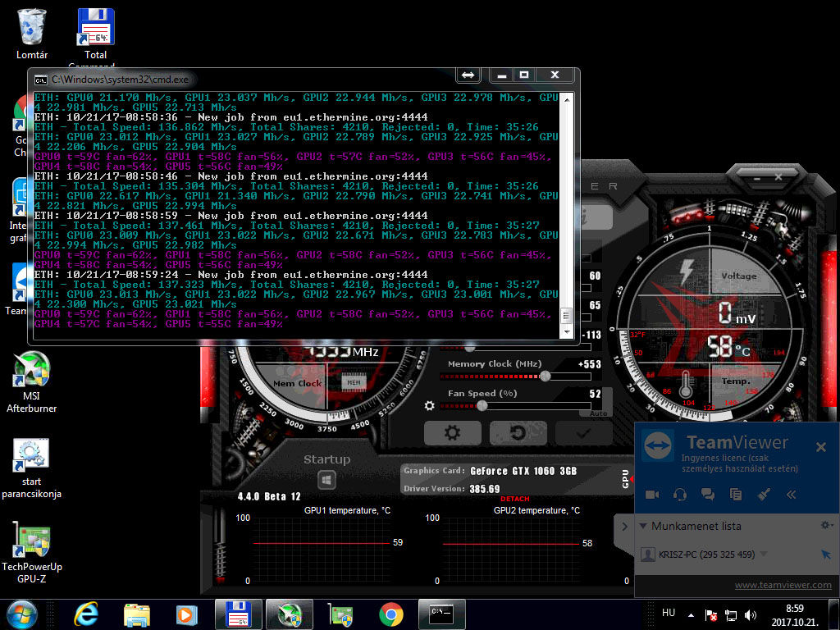The height and width of the screenshot is (630, 840).
Task: Open Google Chrome from the taskbar
Action: click(x=391, y=614)
